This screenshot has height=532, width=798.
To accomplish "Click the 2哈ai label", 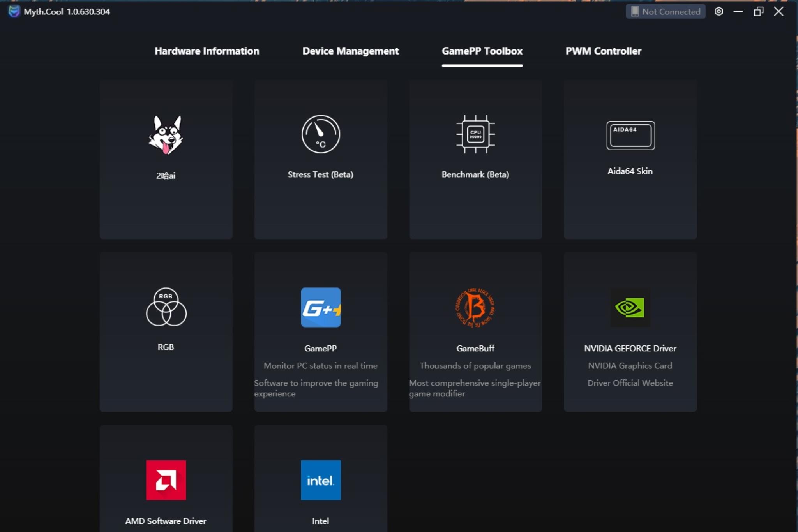I will (x=166, y=176).
